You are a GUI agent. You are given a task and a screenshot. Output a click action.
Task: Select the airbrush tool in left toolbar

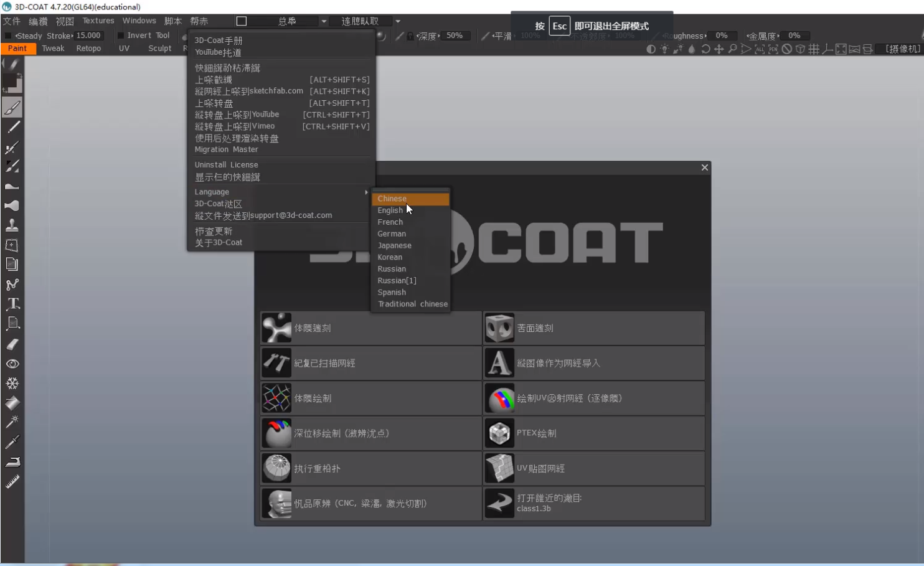(12, 148)
